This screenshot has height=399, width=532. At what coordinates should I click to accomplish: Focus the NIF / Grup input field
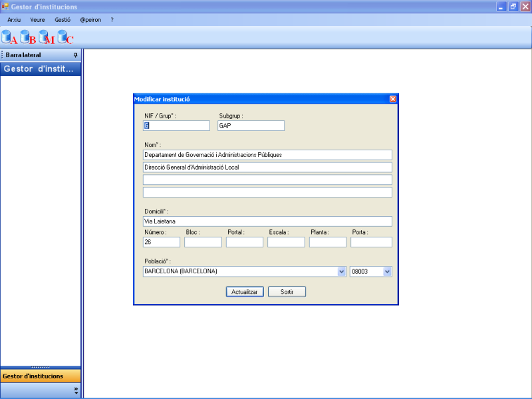(x=176, y=126)
